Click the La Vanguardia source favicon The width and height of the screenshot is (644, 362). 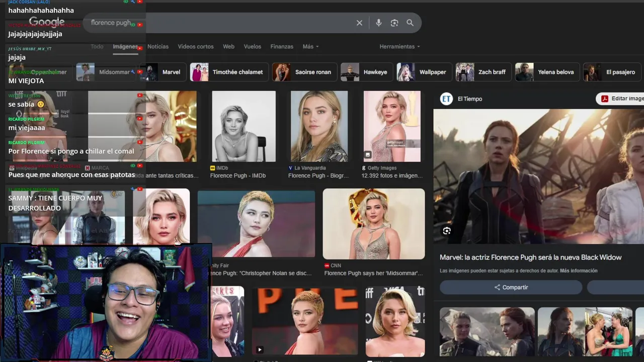click(x=291, y=168)
